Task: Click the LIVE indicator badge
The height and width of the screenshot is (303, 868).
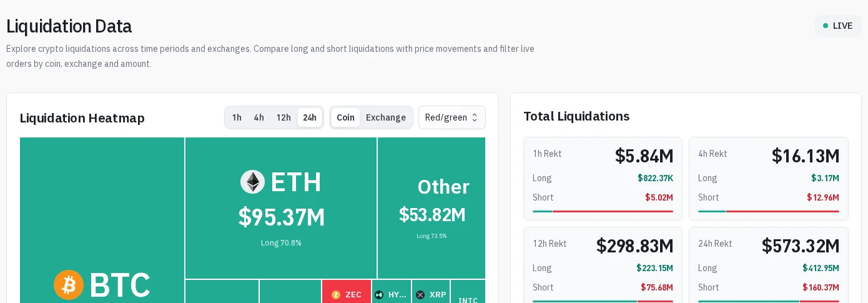Action: click(838, 26)
